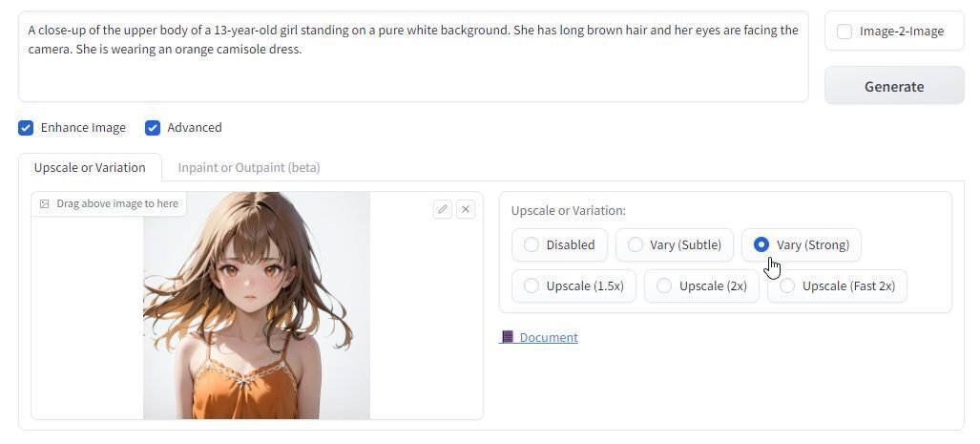Switch to Inpaint or Outpaint (beta) tab
This screenshot has height=444, width=980.
pos(249,168)
